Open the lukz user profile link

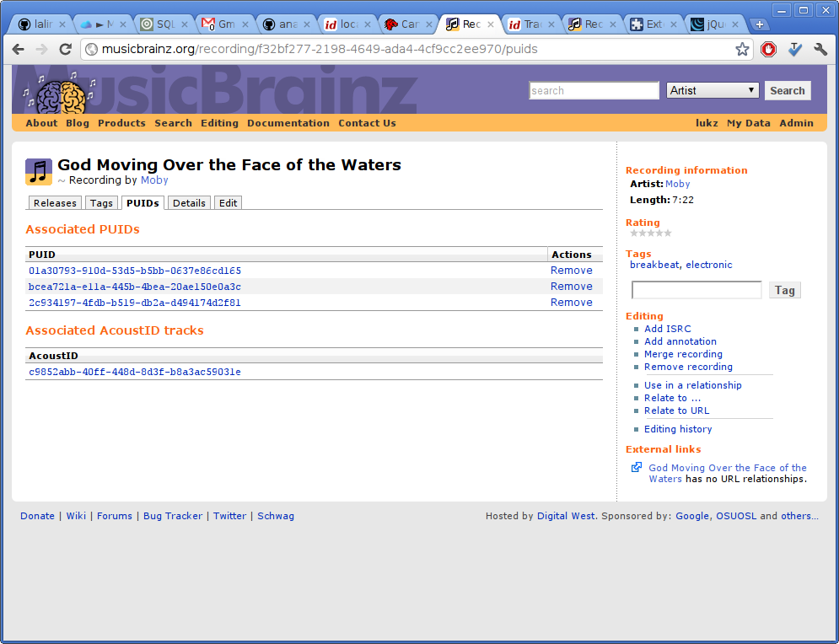coord(707,123)
